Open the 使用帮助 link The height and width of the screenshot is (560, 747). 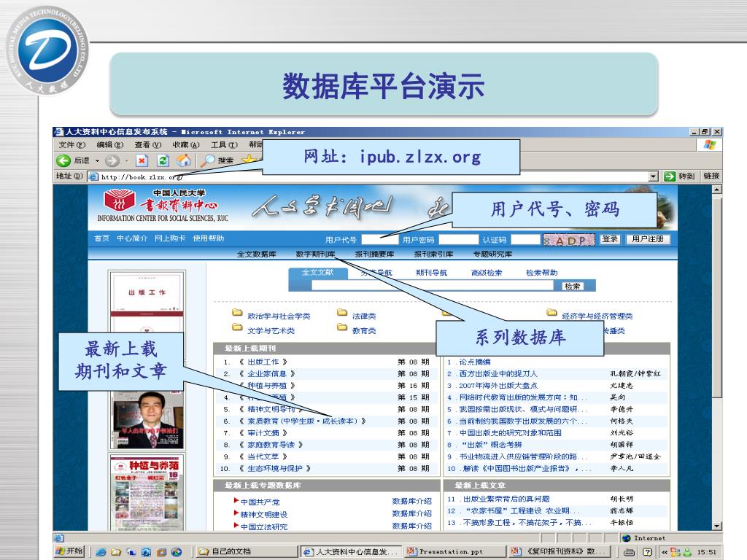click(x=208, y=238)
